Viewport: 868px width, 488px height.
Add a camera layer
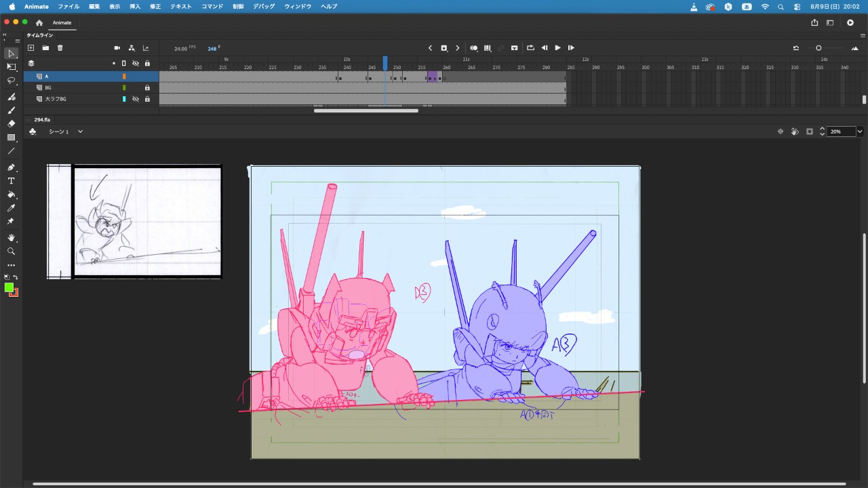click(x=117, y=48)
